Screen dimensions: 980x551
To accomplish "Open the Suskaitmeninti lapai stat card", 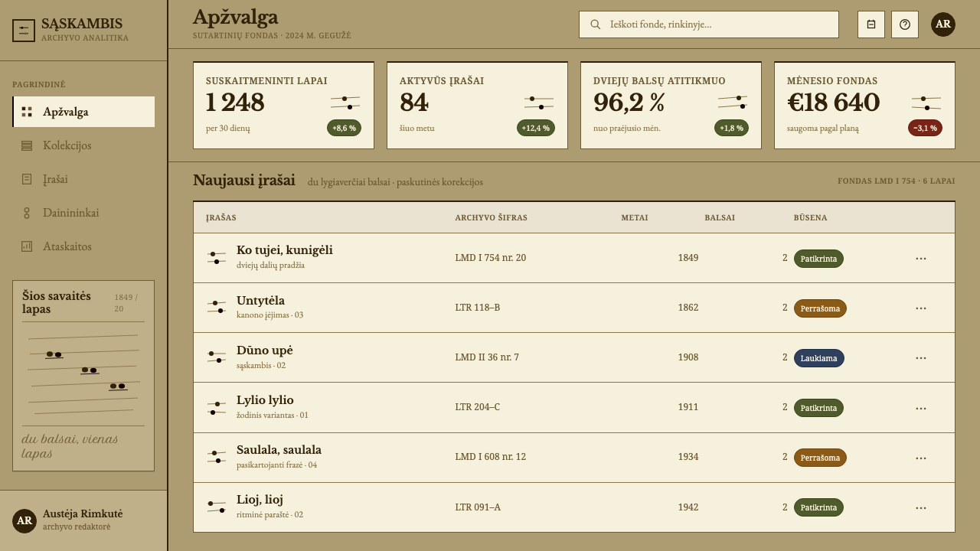I will [x=283, y=105].
